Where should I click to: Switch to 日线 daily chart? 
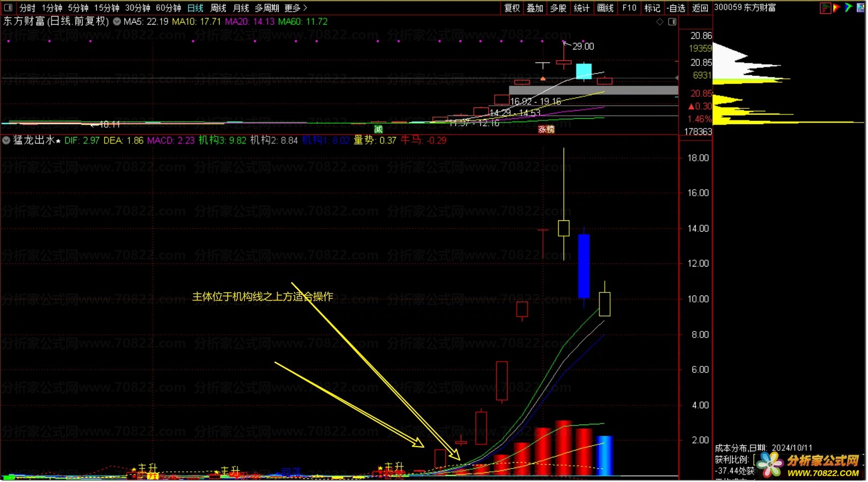tap(196, 8)
